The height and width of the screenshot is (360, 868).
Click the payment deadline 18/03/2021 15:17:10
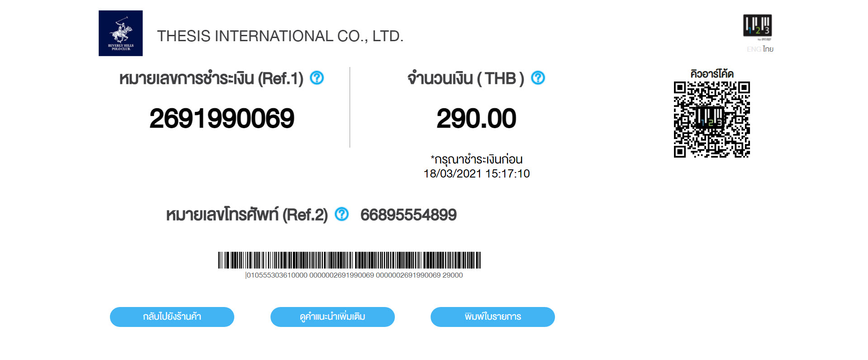pos(476,173)
